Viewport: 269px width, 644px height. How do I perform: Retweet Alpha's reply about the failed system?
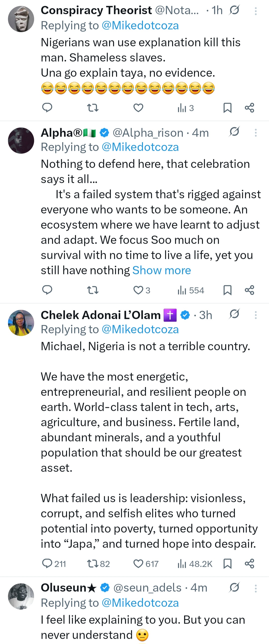[92, 290]
